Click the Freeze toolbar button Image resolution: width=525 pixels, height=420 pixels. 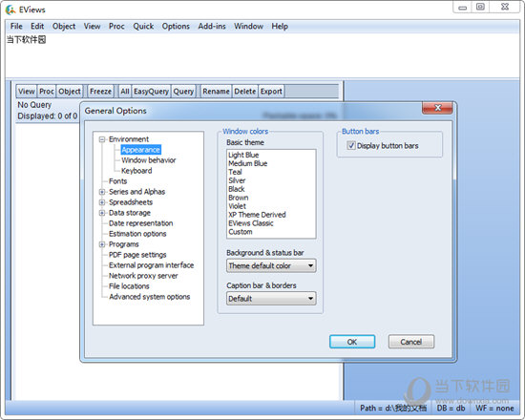coord(100,91)
